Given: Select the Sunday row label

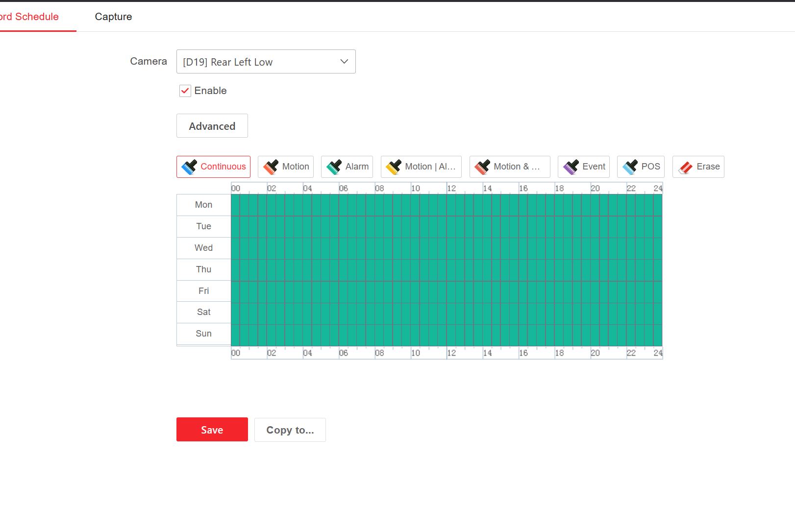Looking at the screenshot, I should [203, 334].
